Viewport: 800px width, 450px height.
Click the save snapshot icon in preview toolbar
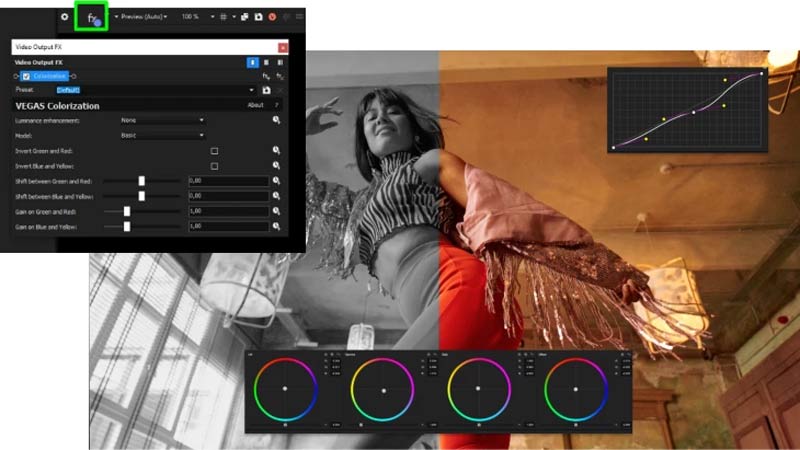[x=258, y=17]
